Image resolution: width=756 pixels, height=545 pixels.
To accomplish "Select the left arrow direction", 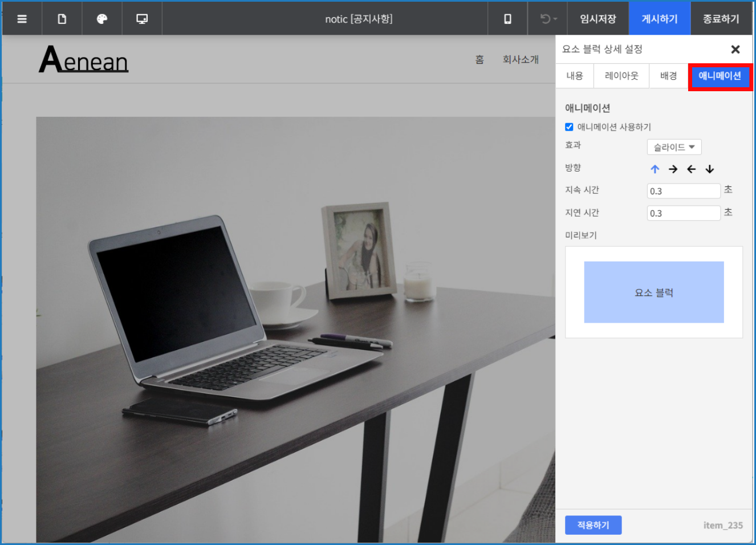I will coord(691,169).
